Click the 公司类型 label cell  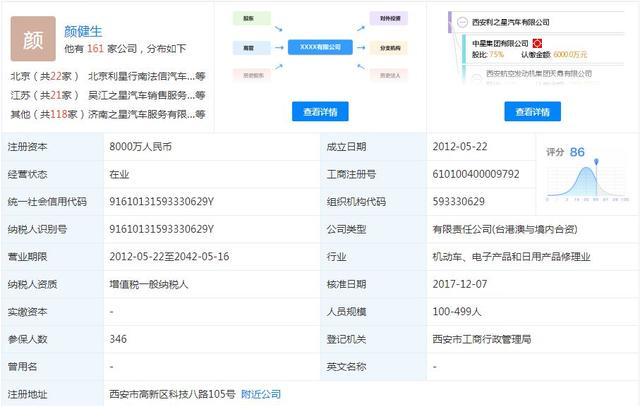(373, 229)
